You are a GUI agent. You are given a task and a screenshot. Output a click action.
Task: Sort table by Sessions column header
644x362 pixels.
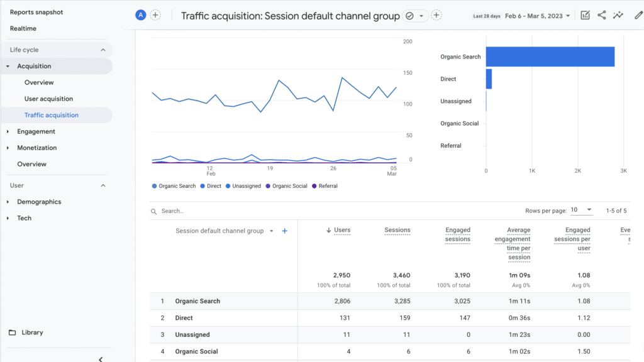[397, 230]
